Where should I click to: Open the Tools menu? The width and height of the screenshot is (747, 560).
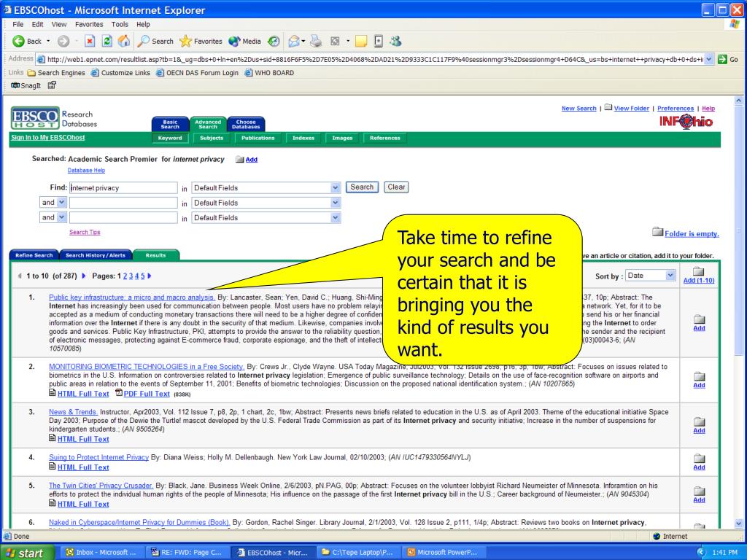(x=120, y=24)
